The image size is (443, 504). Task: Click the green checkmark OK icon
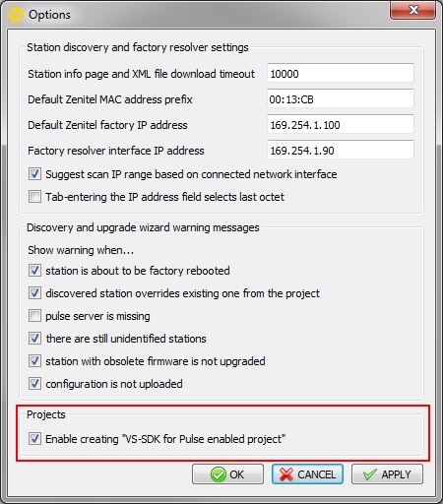[219, 474]
